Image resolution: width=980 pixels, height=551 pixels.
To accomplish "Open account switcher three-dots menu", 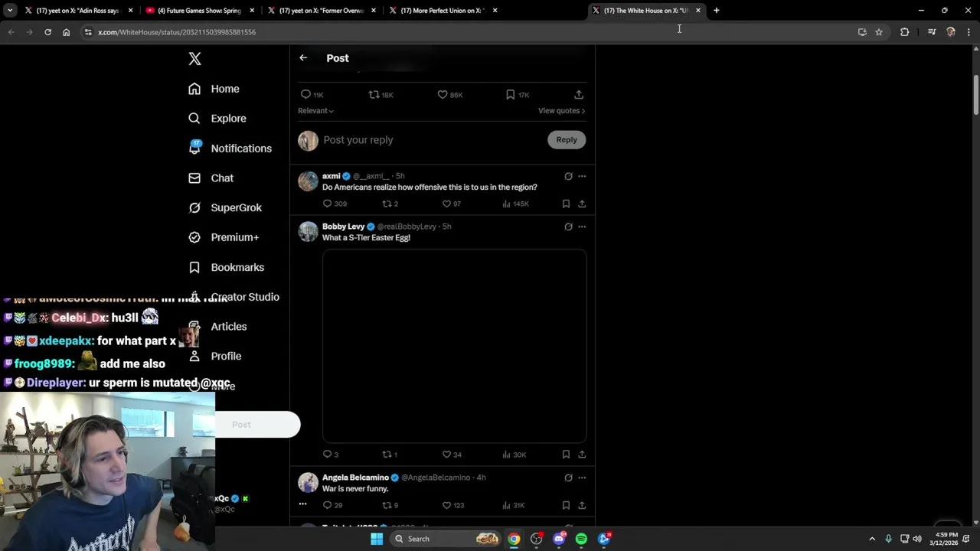I will 302,504.
